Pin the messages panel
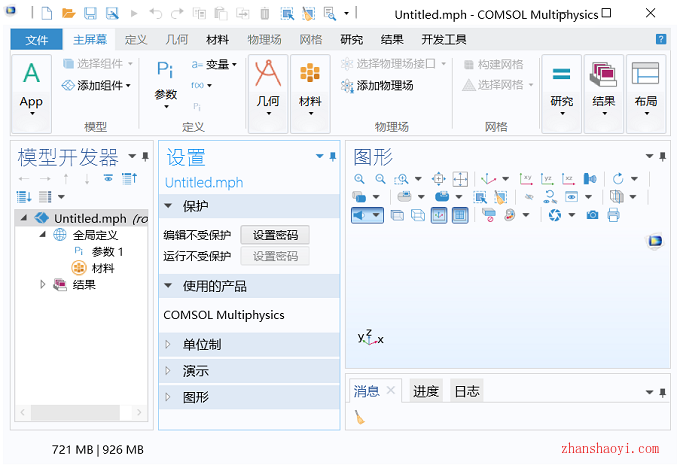This screenshot has width=680, height=465. (662, 393)
